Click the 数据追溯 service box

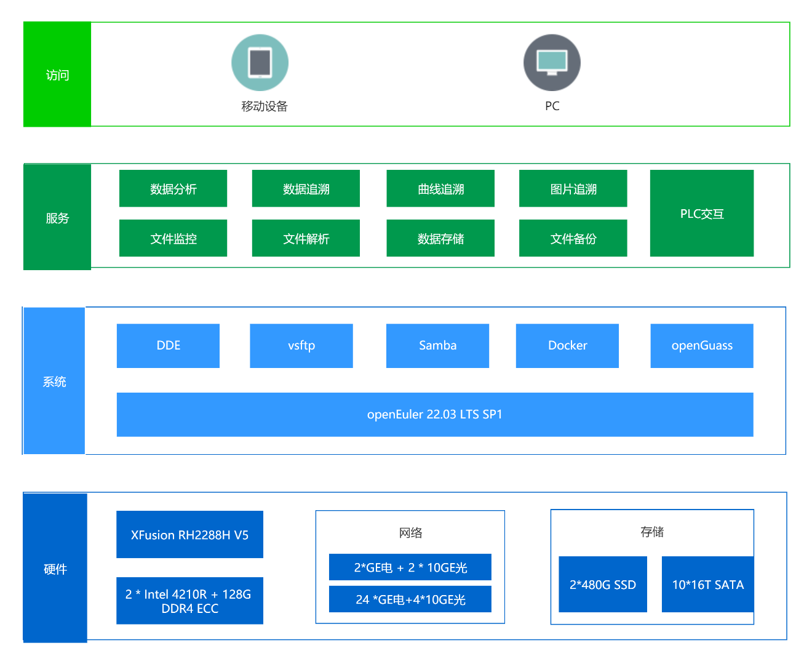[x=306, y=188]
